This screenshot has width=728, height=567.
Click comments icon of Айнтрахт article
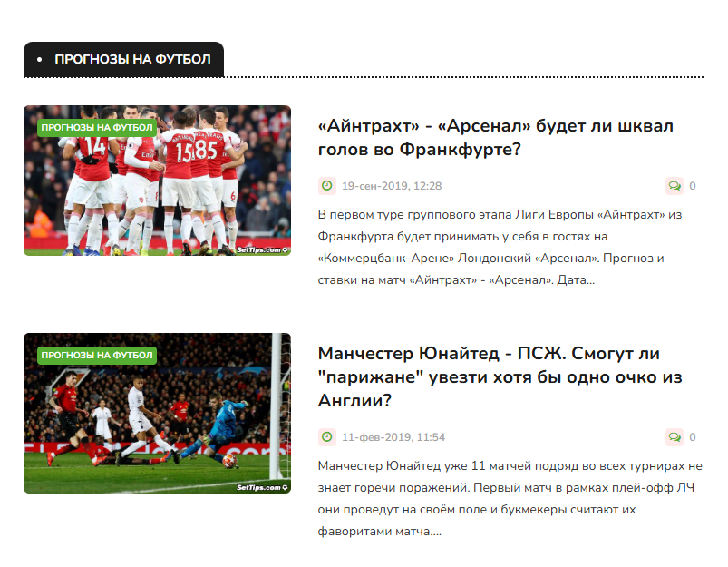[x=675, y=186]
